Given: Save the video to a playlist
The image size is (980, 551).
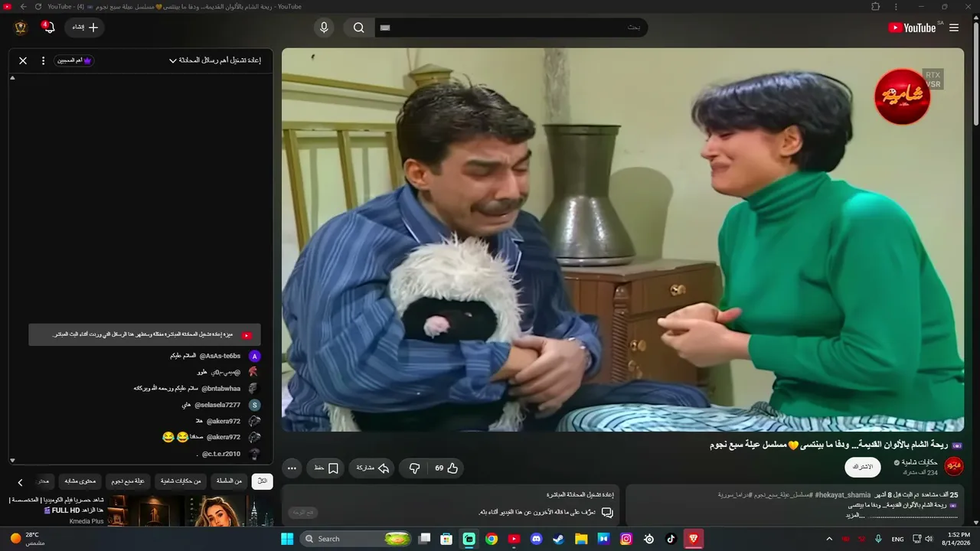Looking at the screenshot, I should [x=327, y=468].
